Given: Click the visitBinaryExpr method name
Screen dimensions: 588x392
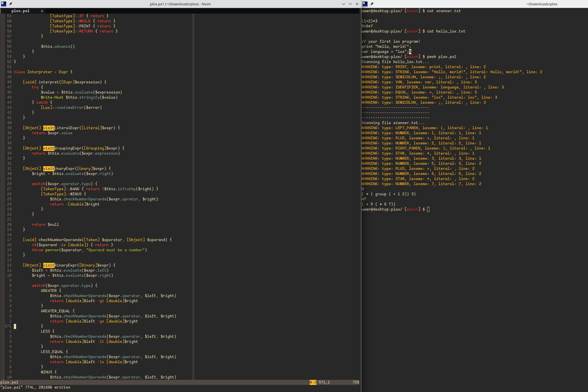Looking at the screenshot, I should [x=60, y=265].
